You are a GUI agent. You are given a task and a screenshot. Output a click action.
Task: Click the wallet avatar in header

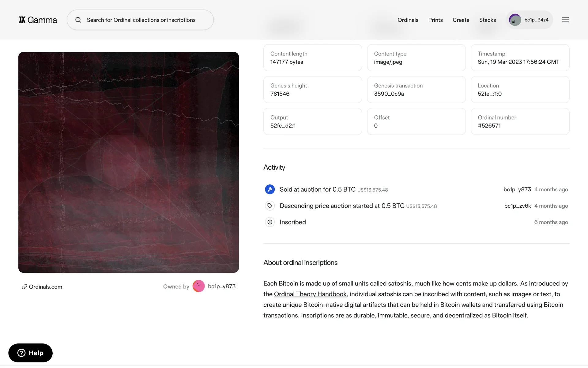515,20
